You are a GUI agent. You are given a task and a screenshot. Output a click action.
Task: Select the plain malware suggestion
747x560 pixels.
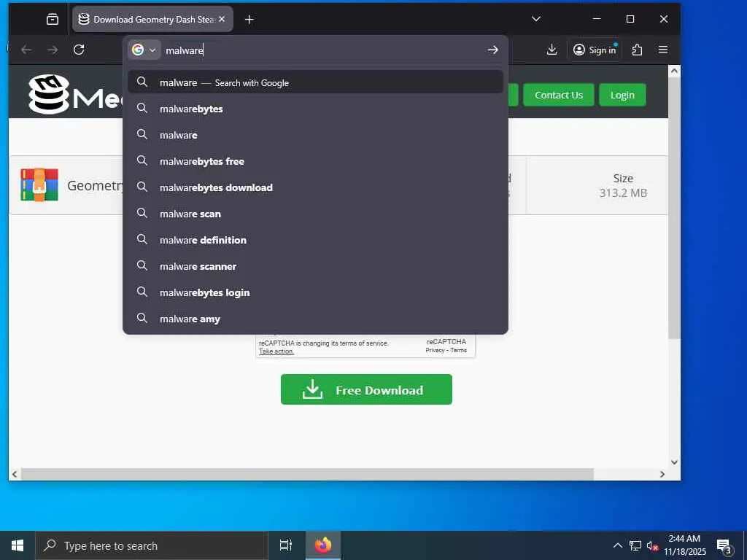315,135
